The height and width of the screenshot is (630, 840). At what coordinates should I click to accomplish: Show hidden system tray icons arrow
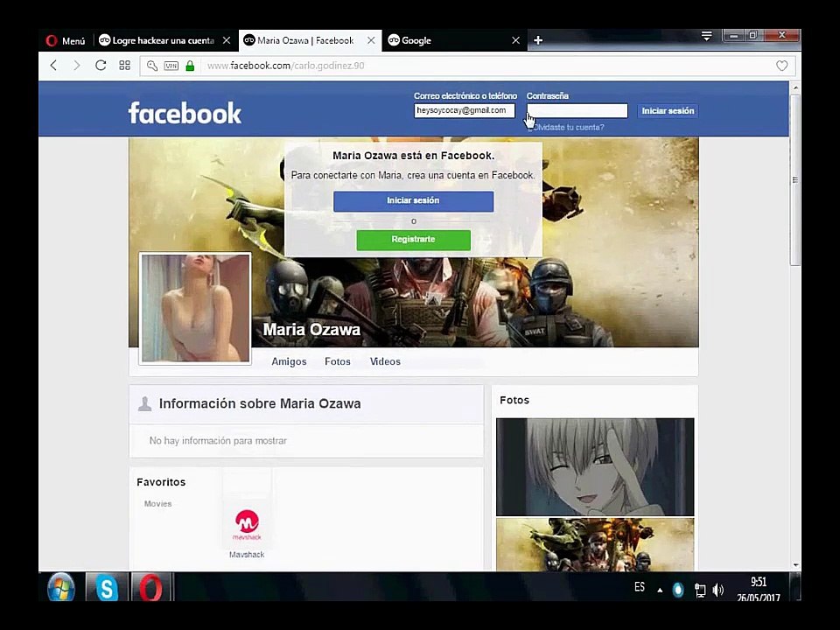[x=660, y=591]
